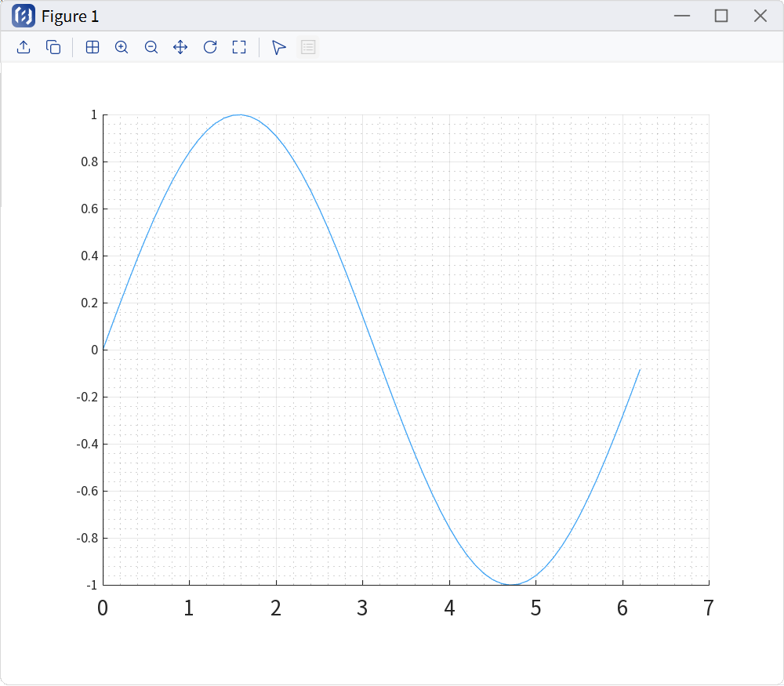Click the Figure 1 title text
Viewport: 784px width, 686px height.
pyautogui.click(x=70, y=16)
